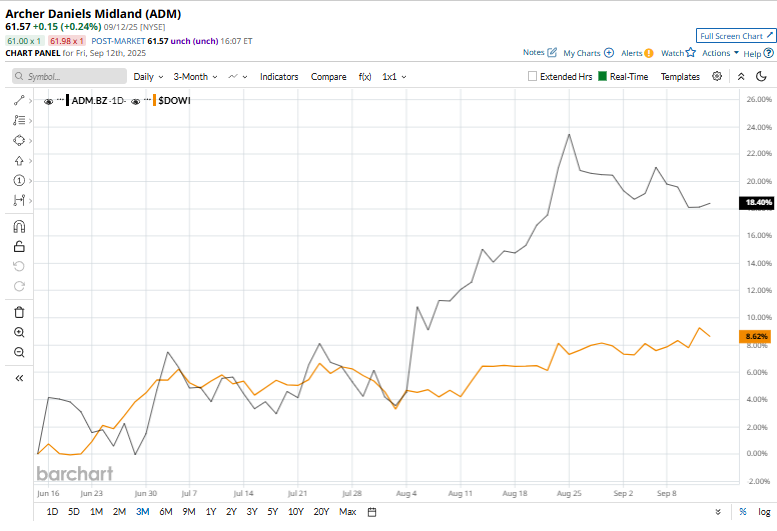Open the Indicators menu
The image size is (777, 531).
point(279,77)
